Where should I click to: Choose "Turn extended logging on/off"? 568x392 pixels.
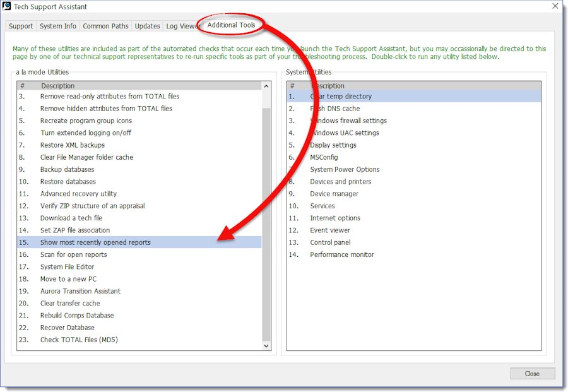[139, 133]
